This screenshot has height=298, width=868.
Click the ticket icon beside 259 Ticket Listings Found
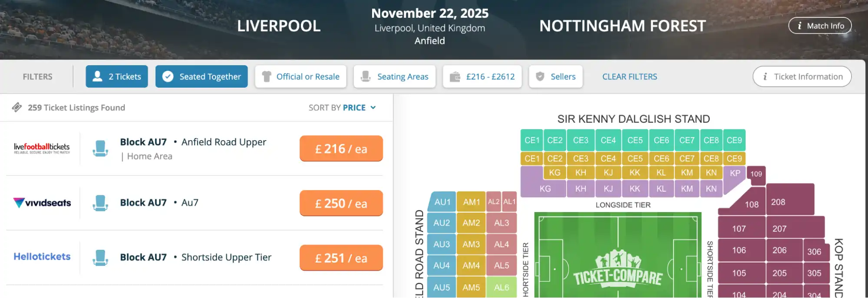click(x=17, y=107)
